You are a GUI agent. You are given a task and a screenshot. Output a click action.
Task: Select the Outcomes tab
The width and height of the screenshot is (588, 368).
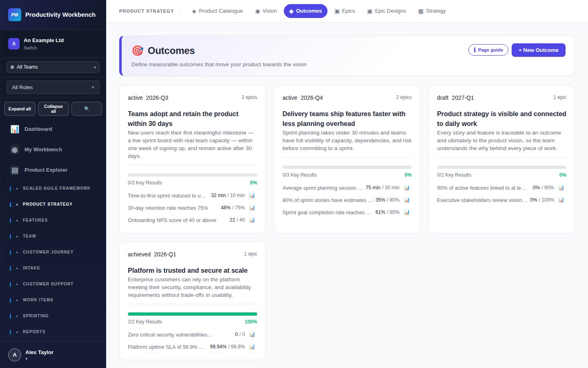tap(305, 11)
